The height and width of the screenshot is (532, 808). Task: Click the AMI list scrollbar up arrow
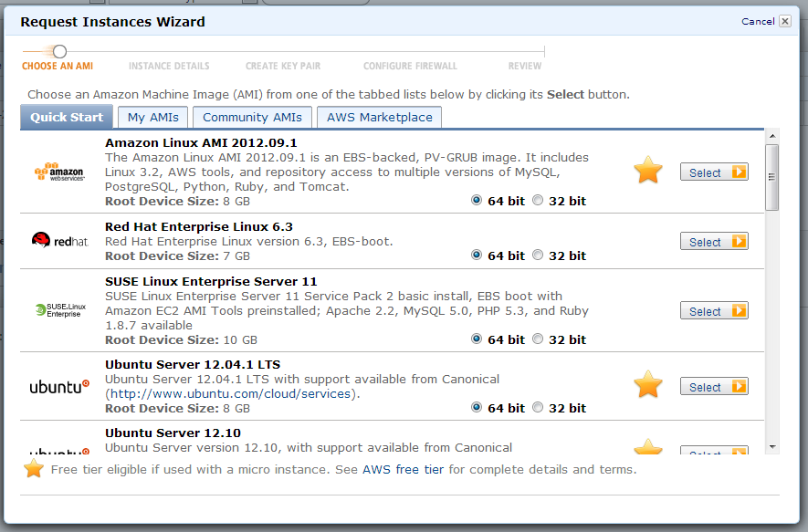pos(771,136)
